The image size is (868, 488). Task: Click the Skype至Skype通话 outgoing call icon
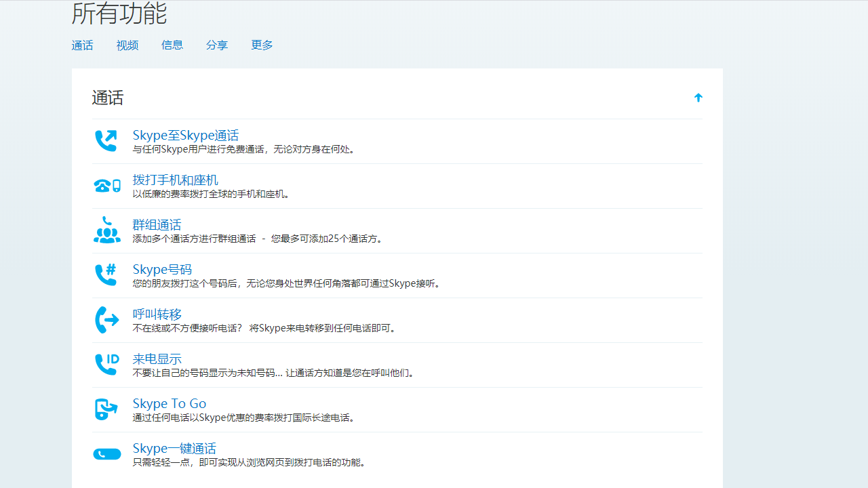click(x=106, y=140)
